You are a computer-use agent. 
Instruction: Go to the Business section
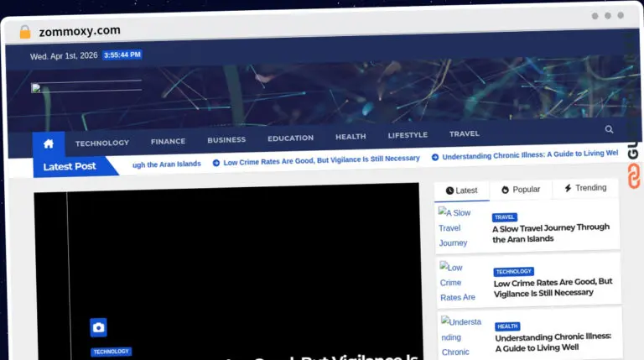(x=226, y=140)
